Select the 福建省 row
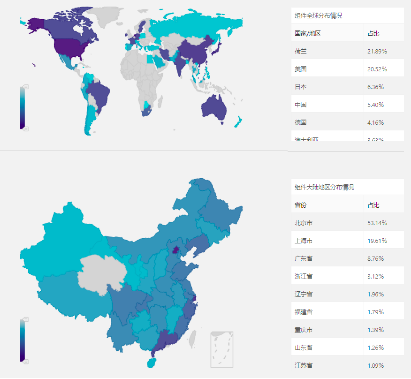411x379 pixels. 347,312
